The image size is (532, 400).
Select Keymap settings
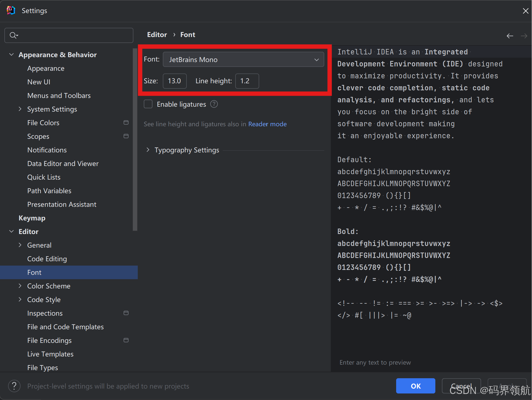pos(32,218)
